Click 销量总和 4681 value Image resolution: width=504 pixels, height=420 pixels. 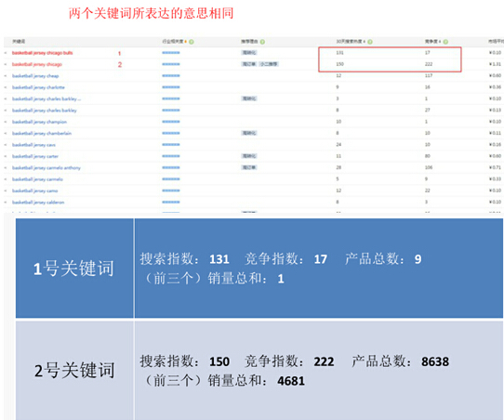291,381
